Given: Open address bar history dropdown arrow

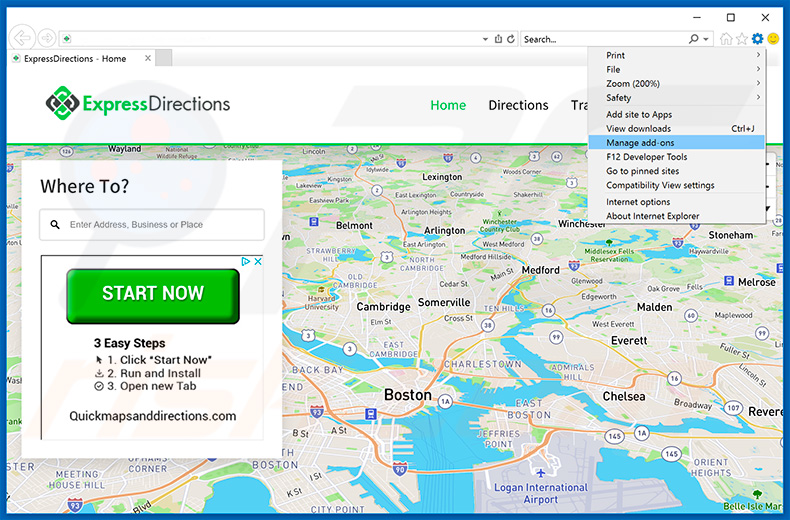Looking at the screenshot, I should coord(485,39).
